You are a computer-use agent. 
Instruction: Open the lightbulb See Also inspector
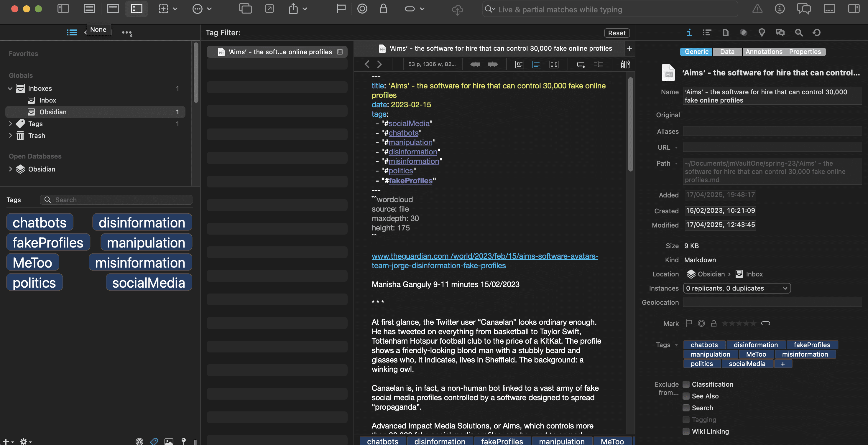point(762,33)
